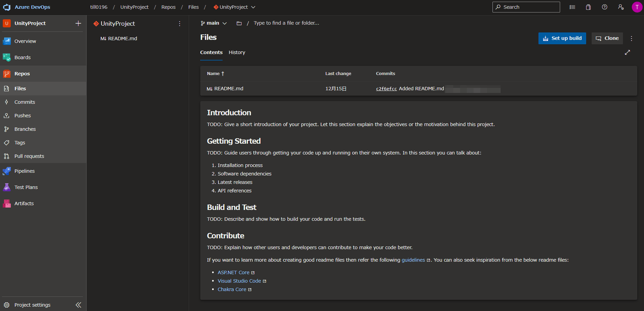Open the c2f6efcc commit link

(x=386, y=89)
